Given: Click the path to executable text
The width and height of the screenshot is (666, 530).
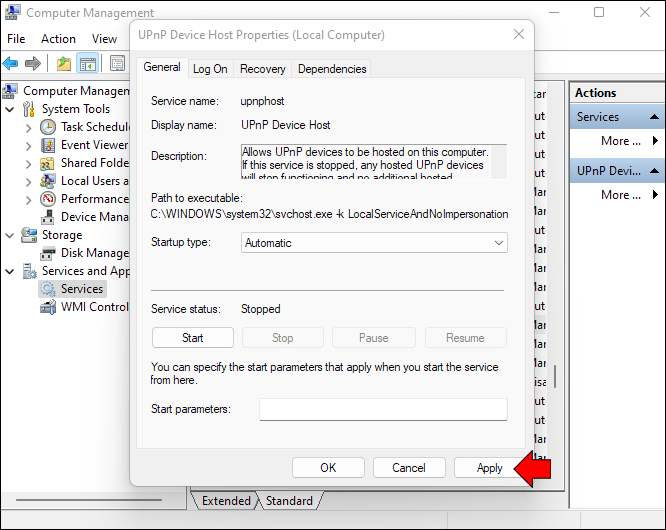Looking at the screenshot, I should (x=329, y=214).
